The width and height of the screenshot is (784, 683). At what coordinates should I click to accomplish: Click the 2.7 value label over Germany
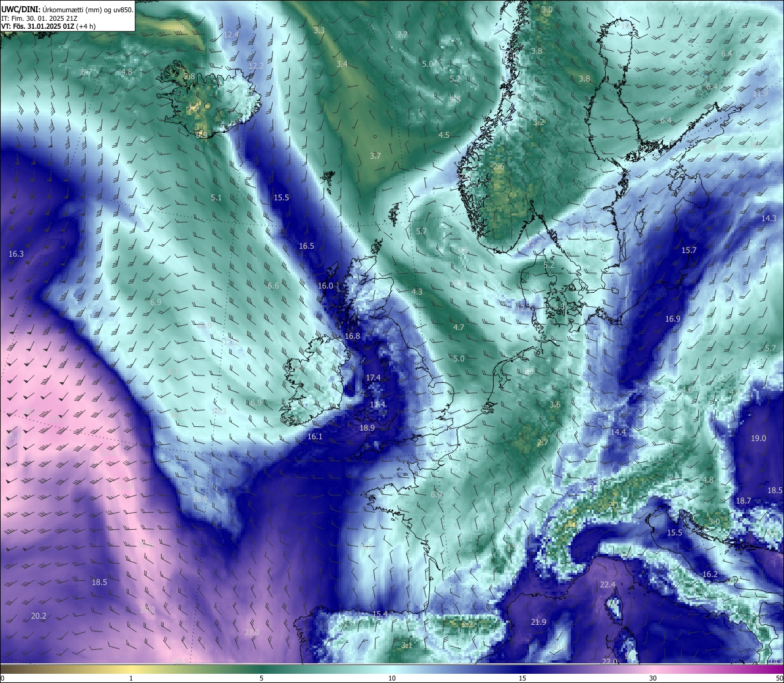[x=543, y=442]
